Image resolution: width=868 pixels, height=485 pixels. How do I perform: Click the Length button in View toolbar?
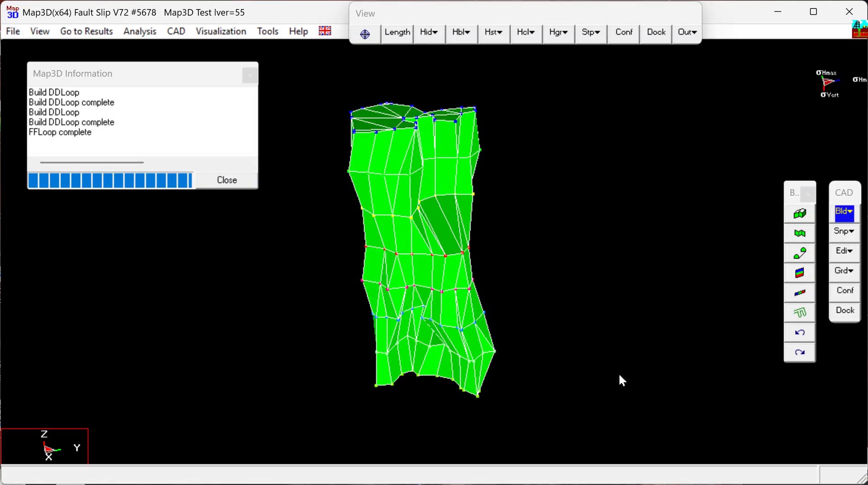pos(397,33)
